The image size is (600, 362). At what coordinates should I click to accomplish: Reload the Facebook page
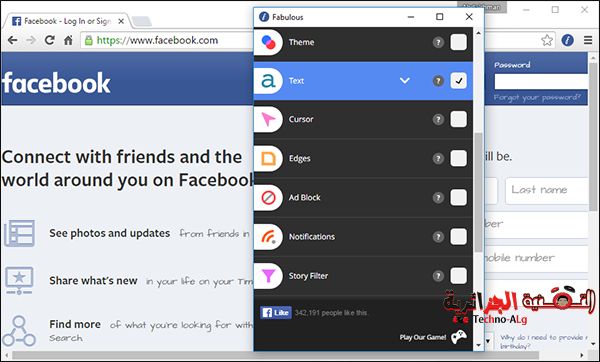coord(50,40)
